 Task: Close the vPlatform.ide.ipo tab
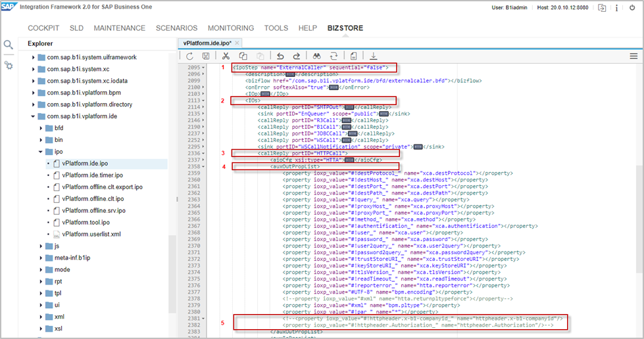coord(237,43)
